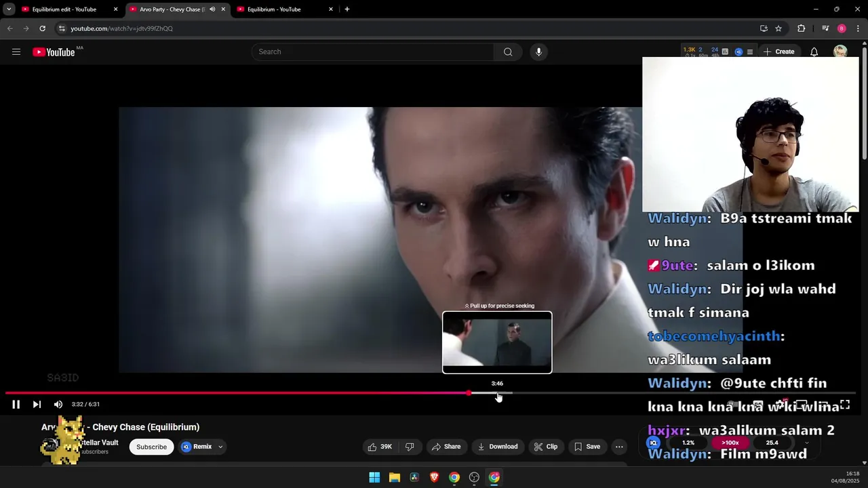Click the Remix button
This screenshot has width=868, height=488.
click(197, 447)
